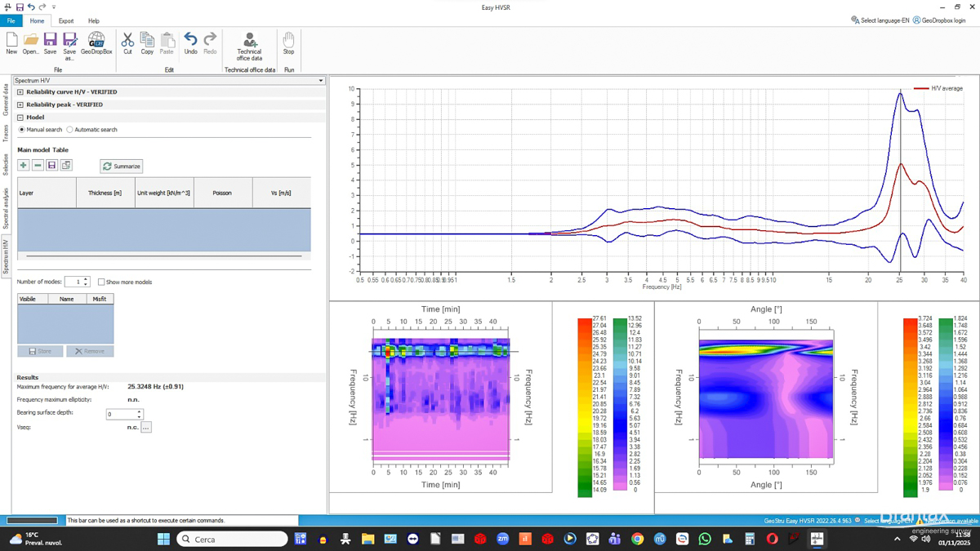Viewport: 980px width, 551px height.
Task: Select Automatic search option
Action: 70,130
